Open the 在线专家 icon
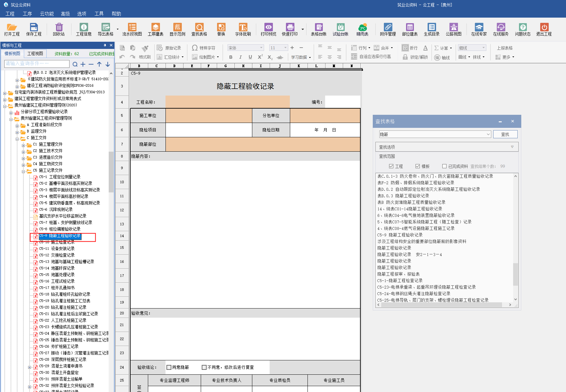Viewport: 566px width, 392px height. point(479,29)
